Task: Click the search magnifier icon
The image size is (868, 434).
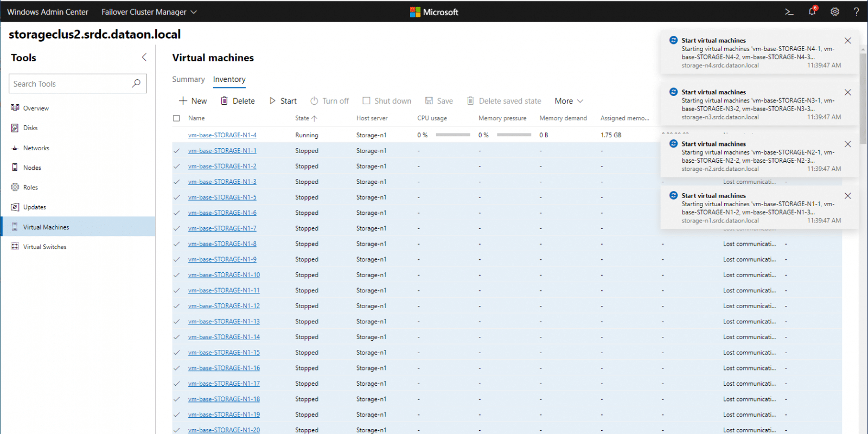Action: click(x=136, y=84)
